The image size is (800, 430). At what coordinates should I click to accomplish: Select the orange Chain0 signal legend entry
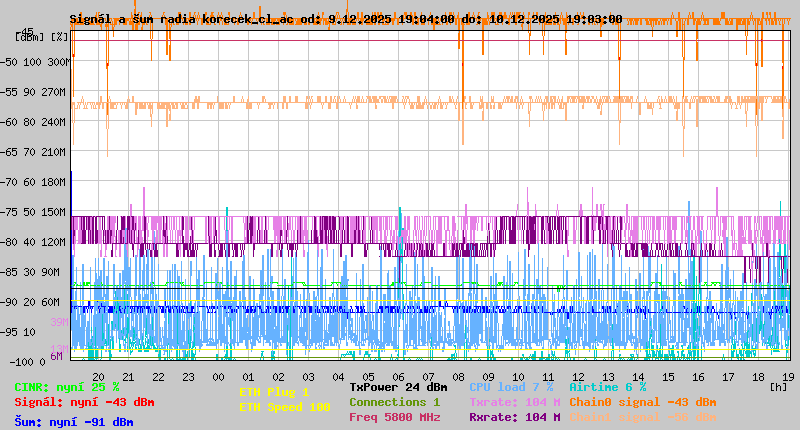pos(642,402)
